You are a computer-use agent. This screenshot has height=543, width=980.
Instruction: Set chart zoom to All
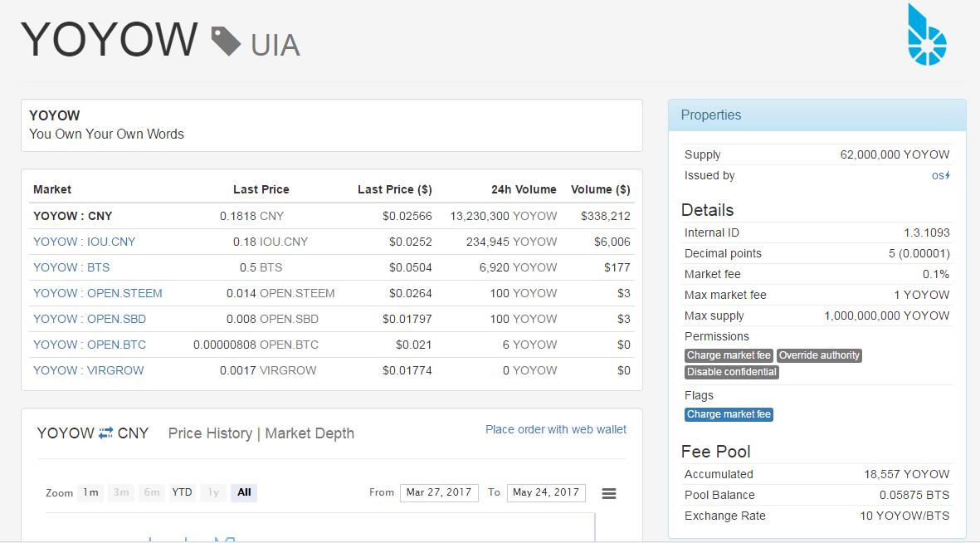244,493
